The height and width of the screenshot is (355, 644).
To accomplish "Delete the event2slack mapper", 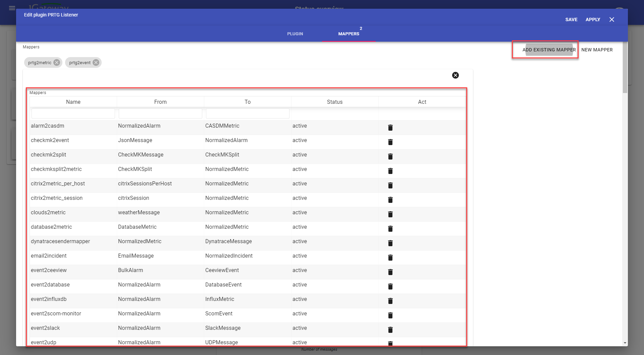I will [390, 330].
